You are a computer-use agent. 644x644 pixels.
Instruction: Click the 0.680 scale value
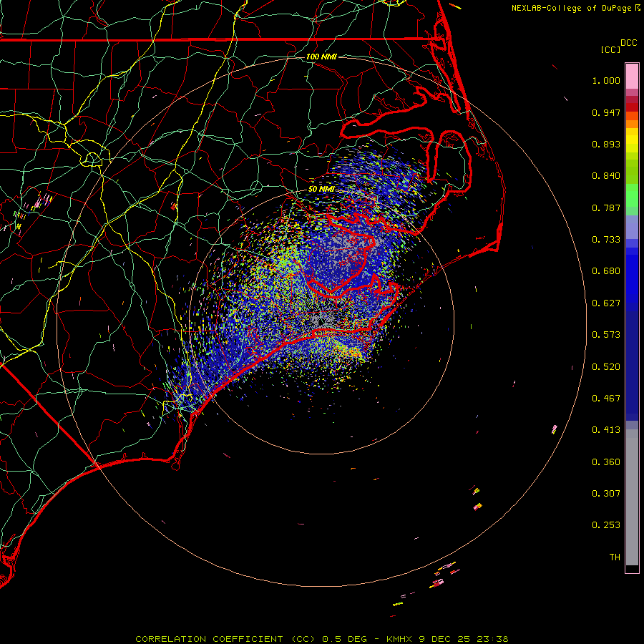coord(606,271)
